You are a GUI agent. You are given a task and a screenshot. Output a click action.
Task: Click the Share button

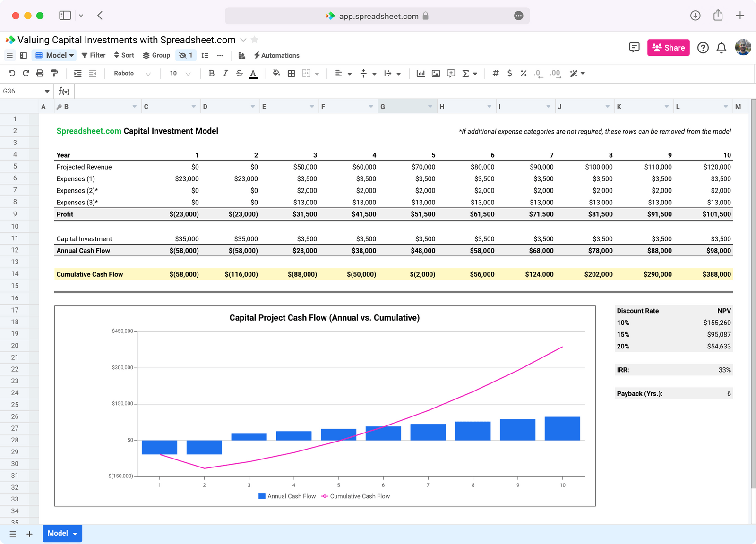(x=668, y=47)
